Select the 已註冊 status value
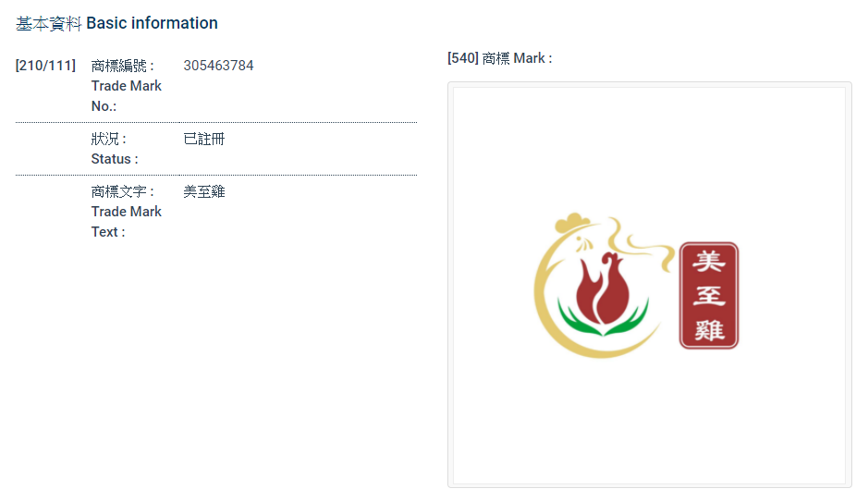The width and height of the screenshot is (868, 501). [203, 140]
